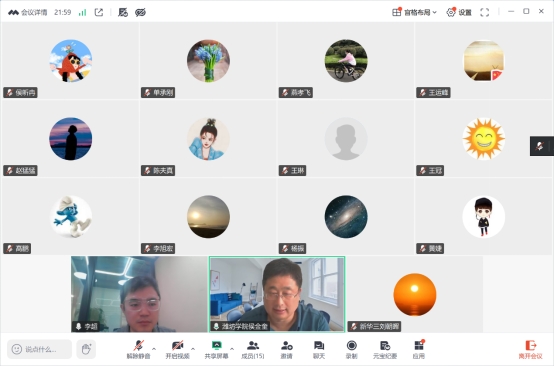Expand video options arrow beside 开启视频
The height and width of the screenshot is (367, 554).
click(193, 349)
